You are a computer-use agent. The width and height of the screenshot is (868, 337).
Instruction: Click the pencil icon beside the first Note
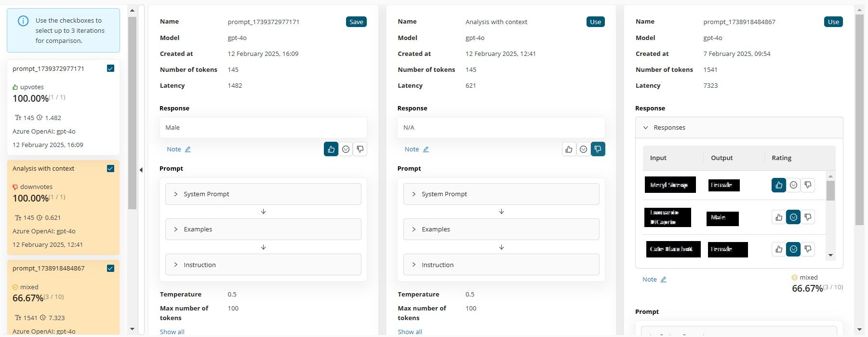pos(188,149)
